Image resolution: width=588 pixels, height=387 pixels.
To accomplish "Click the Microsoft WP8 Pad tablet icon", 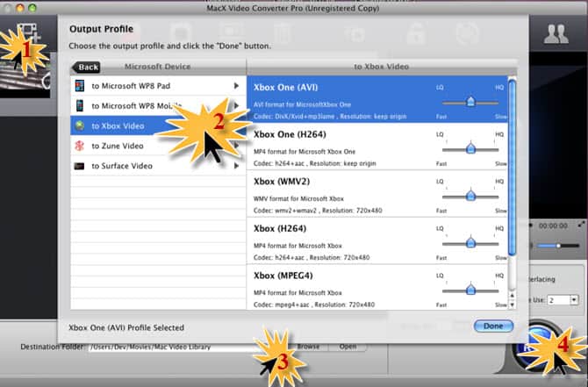I will 80,86.
